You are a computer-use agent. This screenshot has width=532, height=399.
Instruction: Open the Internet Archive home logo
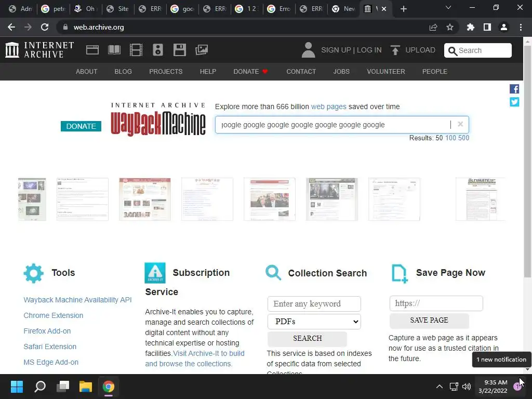(39, 50)
